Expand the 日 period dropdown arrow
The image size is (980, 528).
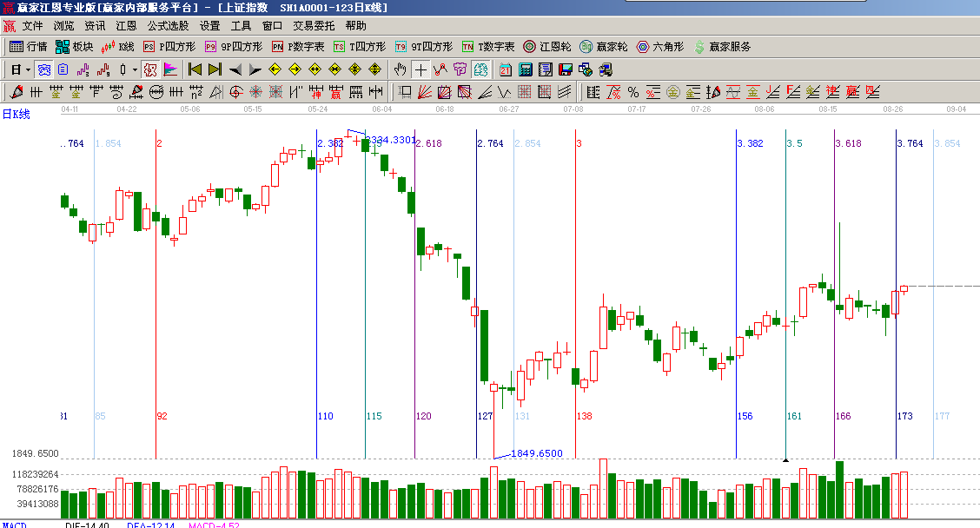(x=28, y=69)
